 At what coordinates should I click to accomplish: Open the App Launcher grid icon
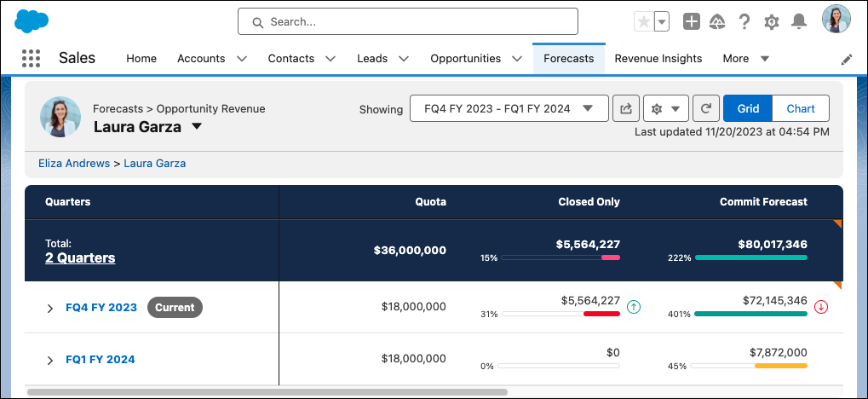[31, 58]
